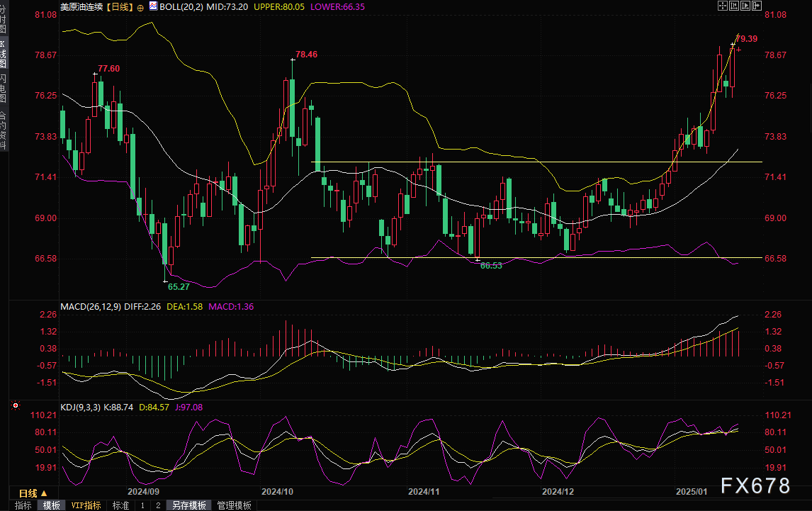Click the 另存模板 button
812x511 pixels.
pyautogui.click(x=189, y=505)
